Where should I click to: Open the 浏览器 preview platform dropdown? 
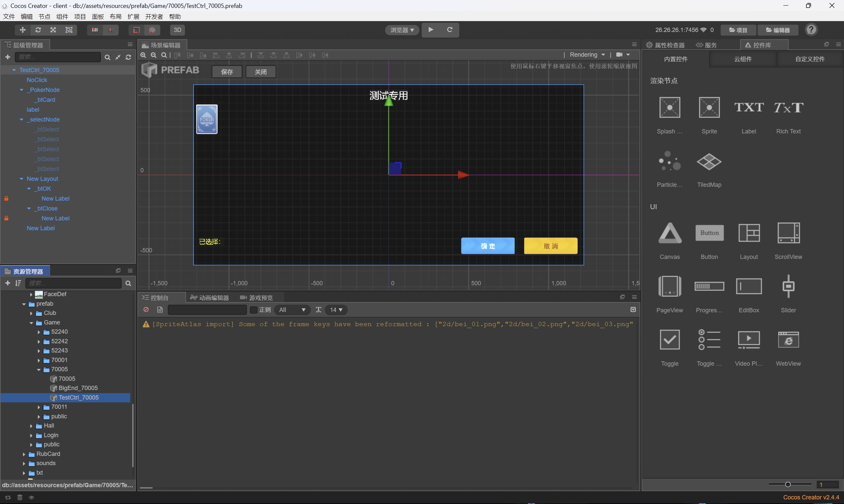tap(402, 30)
